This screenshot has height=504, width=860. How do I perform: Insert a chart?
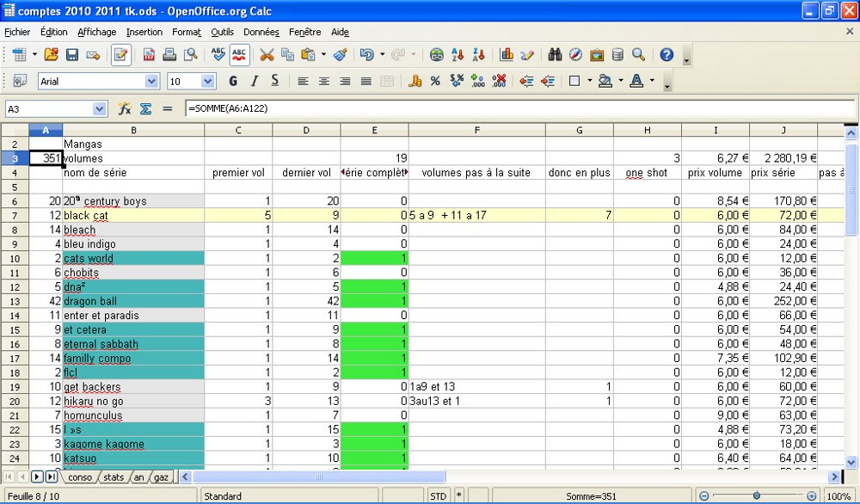[x=507, y=55]
